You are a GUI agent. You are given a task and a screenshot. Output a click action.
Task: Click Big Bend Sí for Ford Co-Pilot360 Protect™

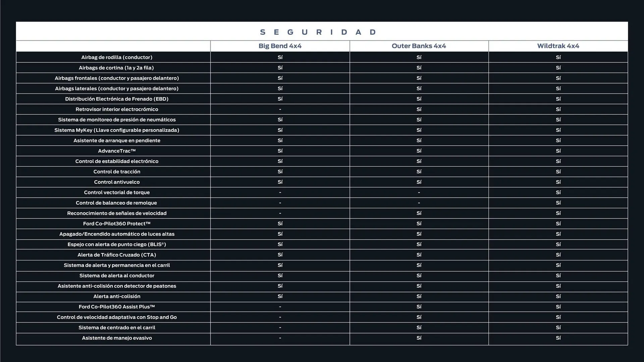(280, 224)
